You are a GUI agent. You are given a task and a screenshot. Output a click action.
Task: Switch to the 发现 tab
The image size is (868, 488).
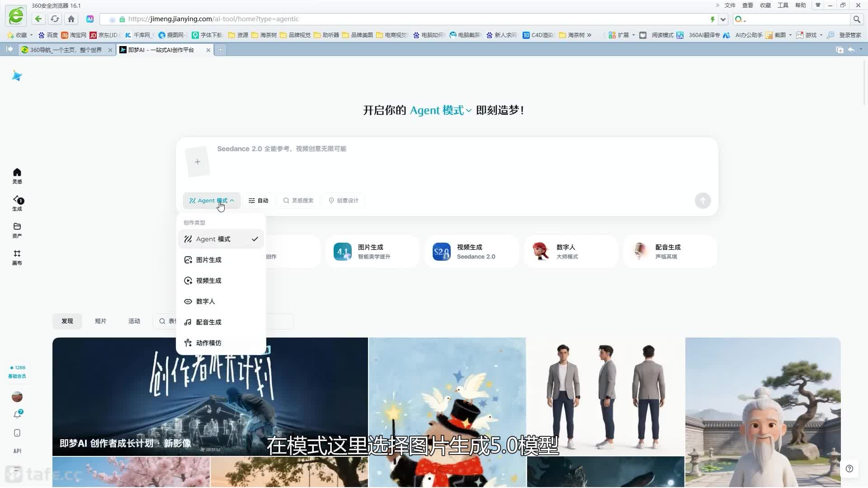click(67, 321)
